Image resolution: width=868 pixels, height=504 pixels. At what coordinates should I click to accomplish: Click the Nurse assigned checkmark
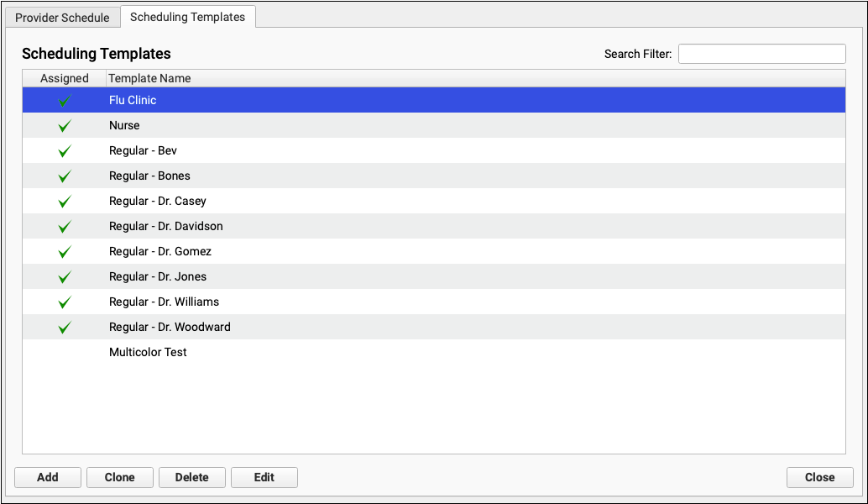pos(65,126)
